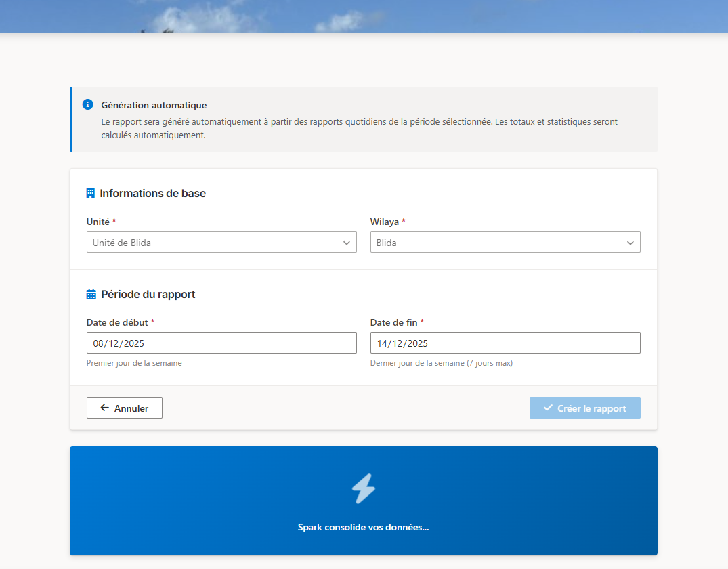Click the checkmark icon in Créer le rapport
This screenshot has width=728, height=569.
coord(548,408)
